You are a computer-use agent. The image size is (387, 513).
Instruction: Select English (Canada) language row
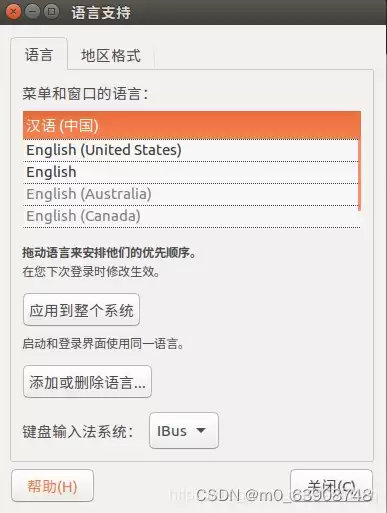(191, 216)
